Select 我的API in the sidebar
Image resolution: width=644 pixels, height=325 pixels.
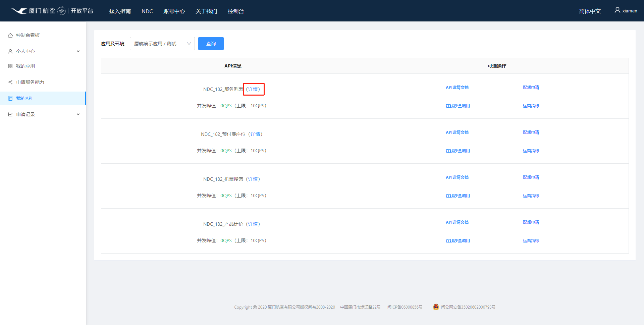(x=43, y=98)
